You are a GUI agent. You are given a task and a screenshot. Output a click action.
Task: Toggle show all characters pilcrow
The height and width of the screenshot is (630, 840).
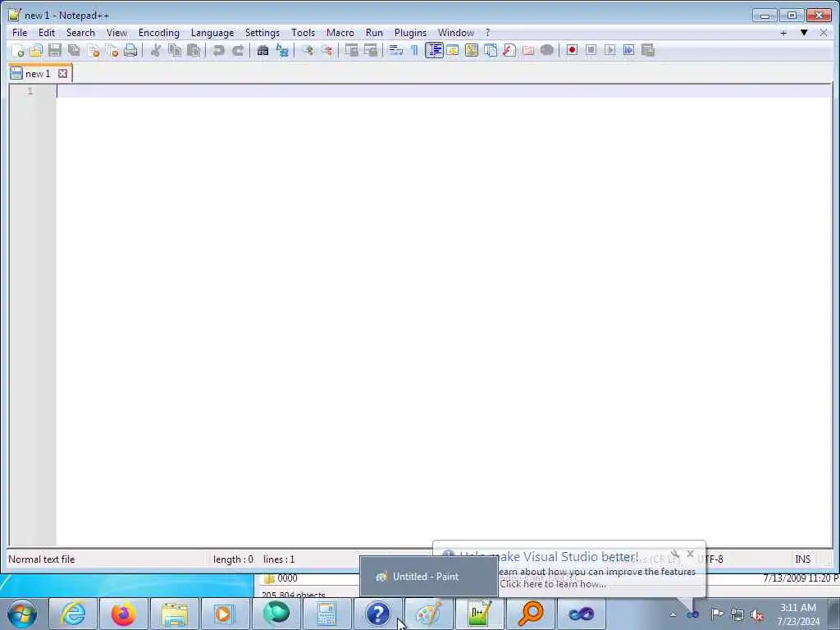pos(414,50)
